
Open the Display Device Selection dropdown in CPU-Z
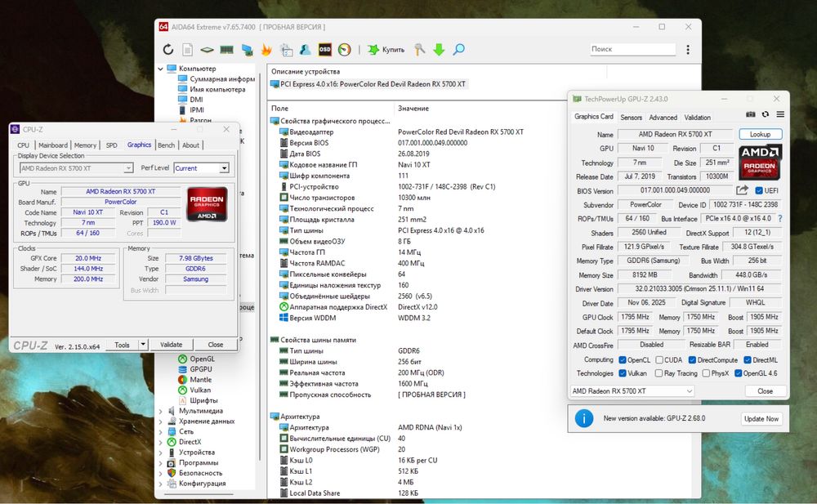pos(76,168)
